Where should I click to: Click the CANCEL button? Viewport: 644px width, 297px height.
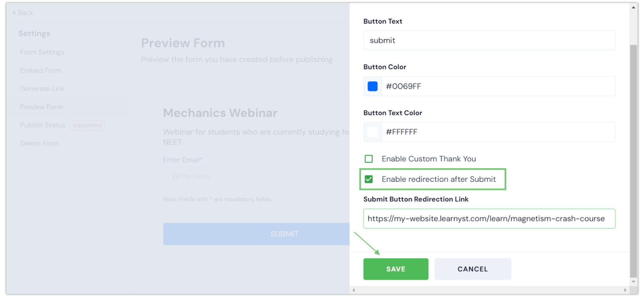coord(473,269)
